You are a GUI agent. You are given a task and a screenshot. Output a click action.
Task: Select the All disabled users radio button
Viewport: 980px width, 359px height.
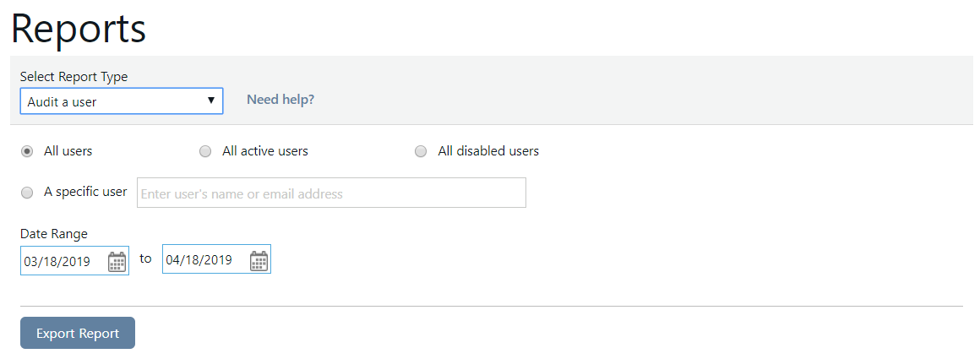click(421, 151)
